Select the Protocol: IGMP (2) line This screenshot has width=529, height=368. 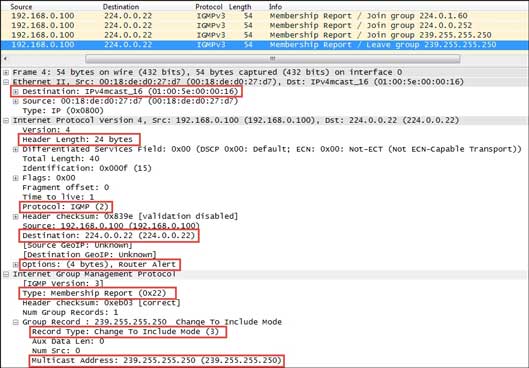[x=65, y=207]
